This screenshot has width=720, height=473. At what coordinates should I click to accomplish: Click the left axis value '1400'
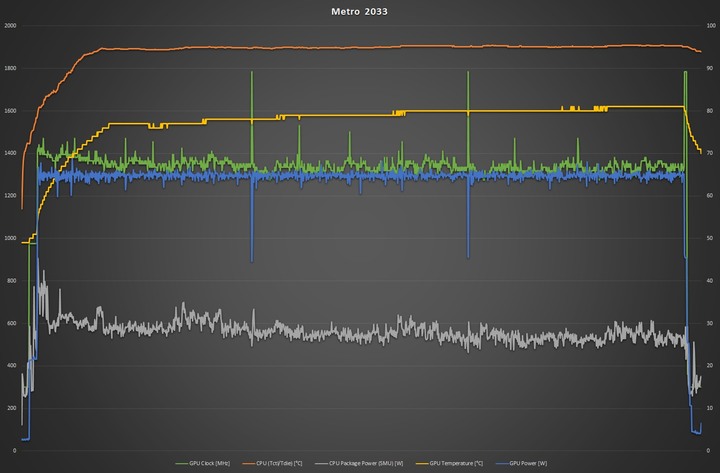tap(10, 153)
